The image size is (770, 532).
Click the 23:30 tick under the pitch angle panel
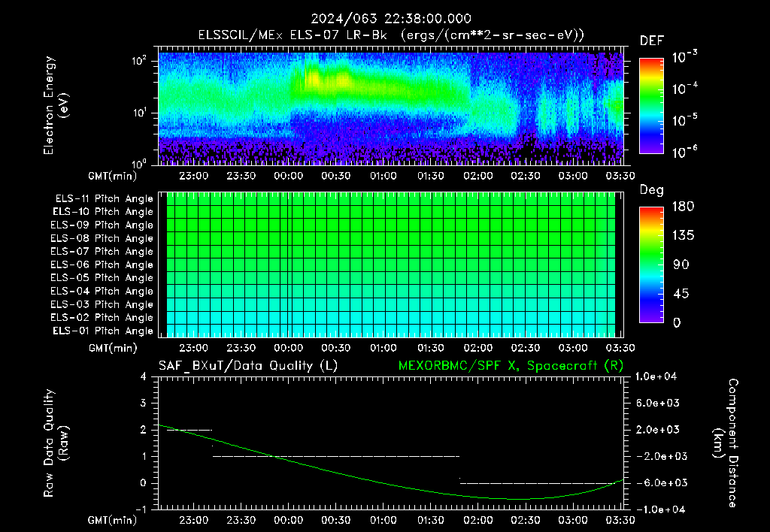pos(241,348)
